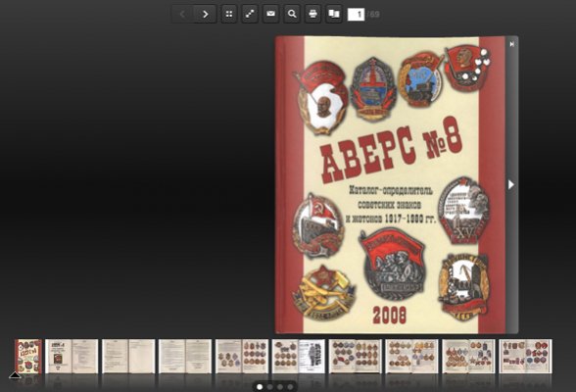
Task: Jump to the last page icon
Action: pyautogui.click(x=511, y=44)
